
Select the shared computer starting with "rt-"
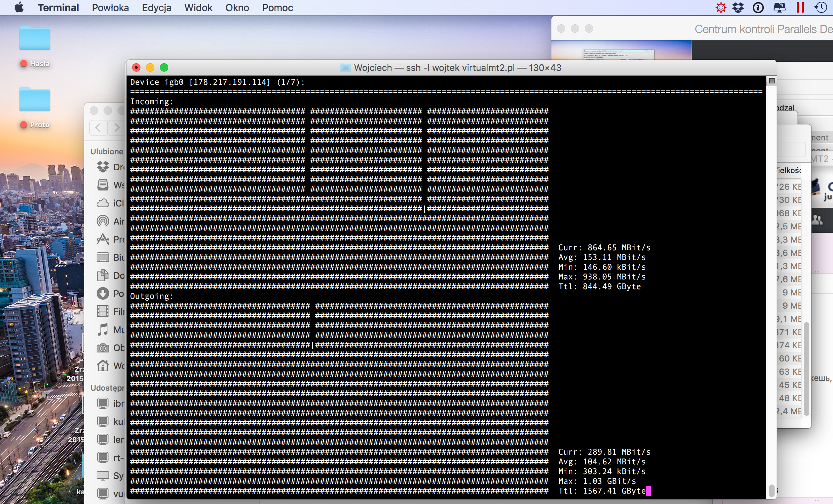click(x=111, y=457)
